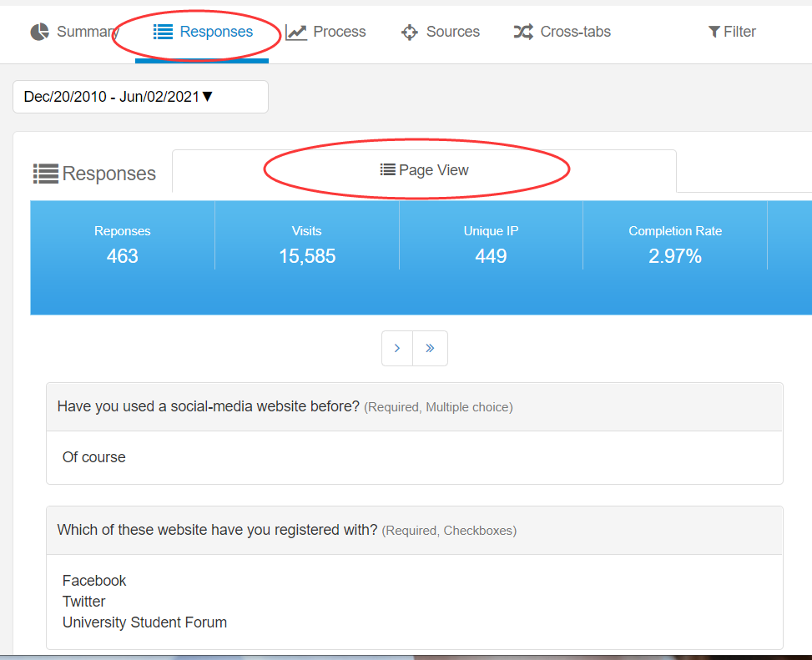
Task: Click the line chart Process icon
Action: coord(295,32)
